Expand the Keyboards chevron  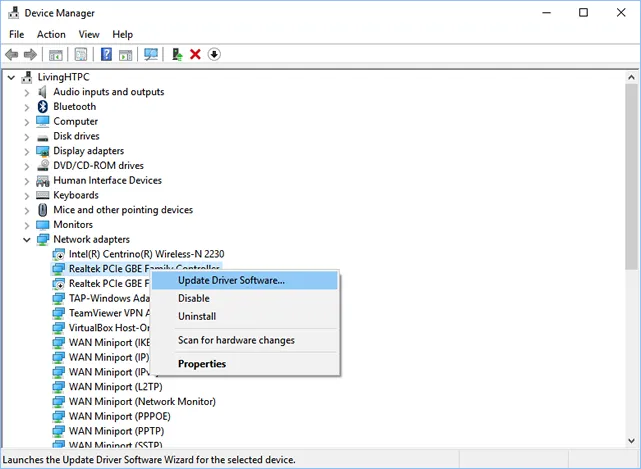tap(27, 196)
